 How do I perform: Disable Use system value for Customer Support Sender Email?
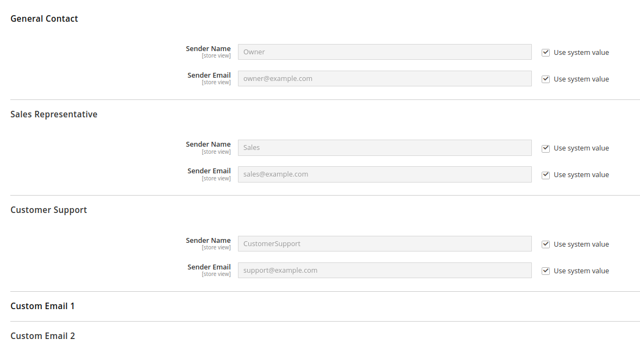coord(545,270)
